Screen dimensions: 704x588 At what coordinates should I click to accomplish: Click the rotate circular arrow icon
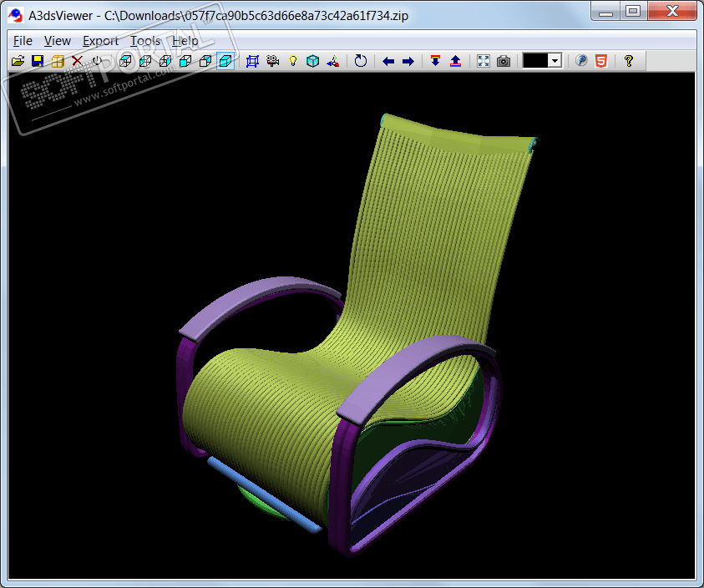point(361,61)
